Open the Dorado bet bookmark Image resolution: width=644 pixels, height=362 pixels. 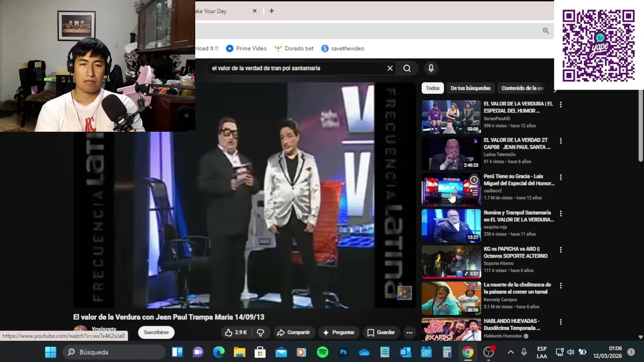(294, 48)
